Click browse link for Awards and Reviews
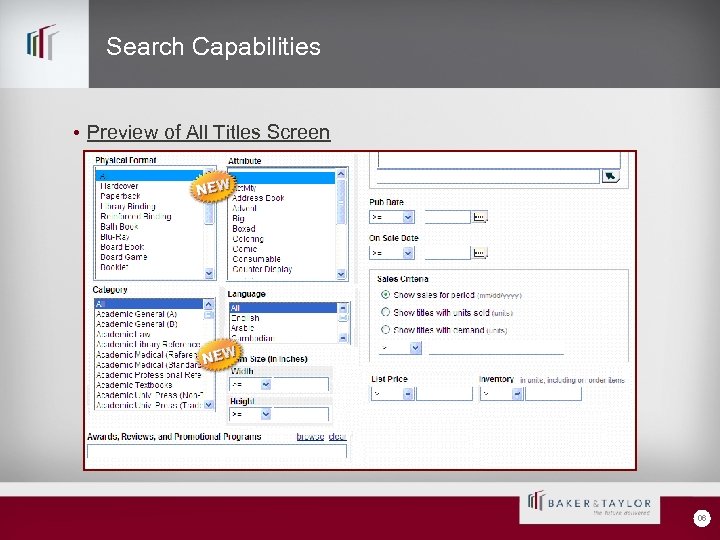 click(310, 437)
